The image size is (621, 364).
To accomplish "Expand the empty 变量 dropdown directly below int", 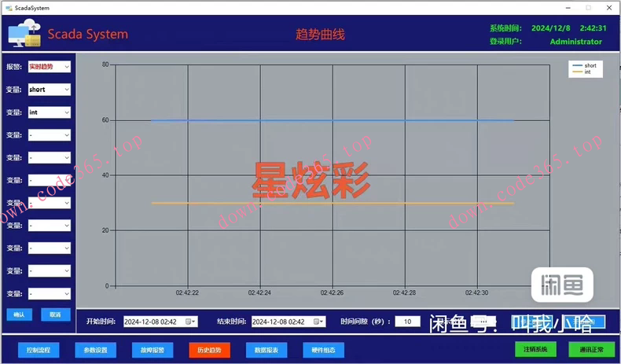I will coord(49,135).
